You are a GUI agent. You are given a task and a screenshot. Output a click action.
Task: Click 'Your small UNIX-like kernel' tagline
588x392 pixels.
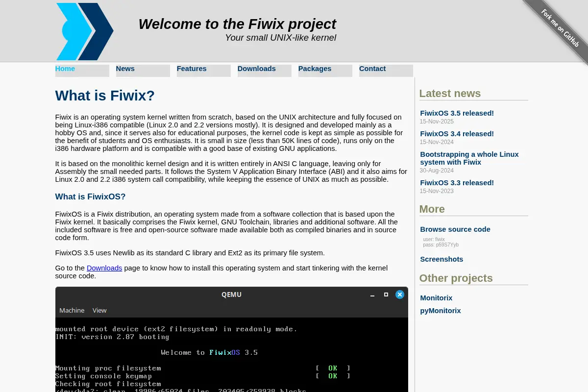pos(280,38)
